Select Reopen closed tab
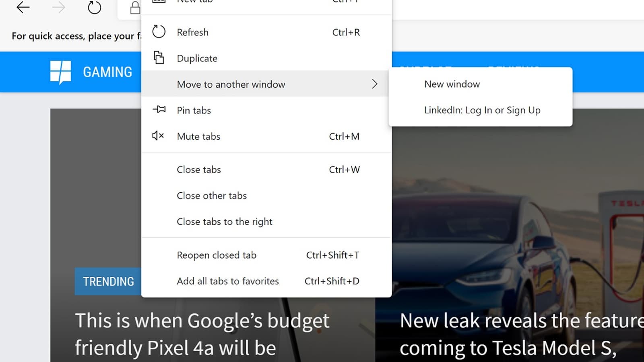 (x=217, y=255)
